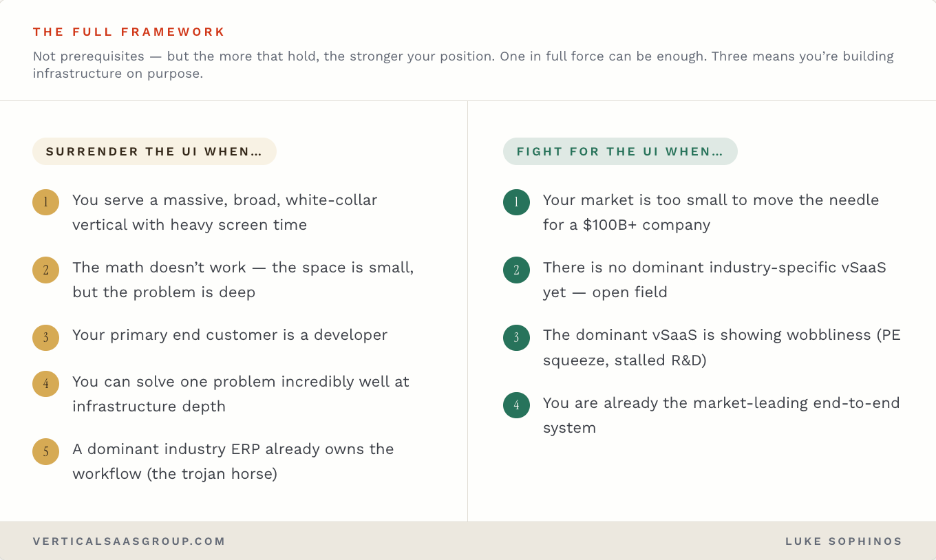Click 'no dominant industry-specific vSaaS' item

pos(714,279)
